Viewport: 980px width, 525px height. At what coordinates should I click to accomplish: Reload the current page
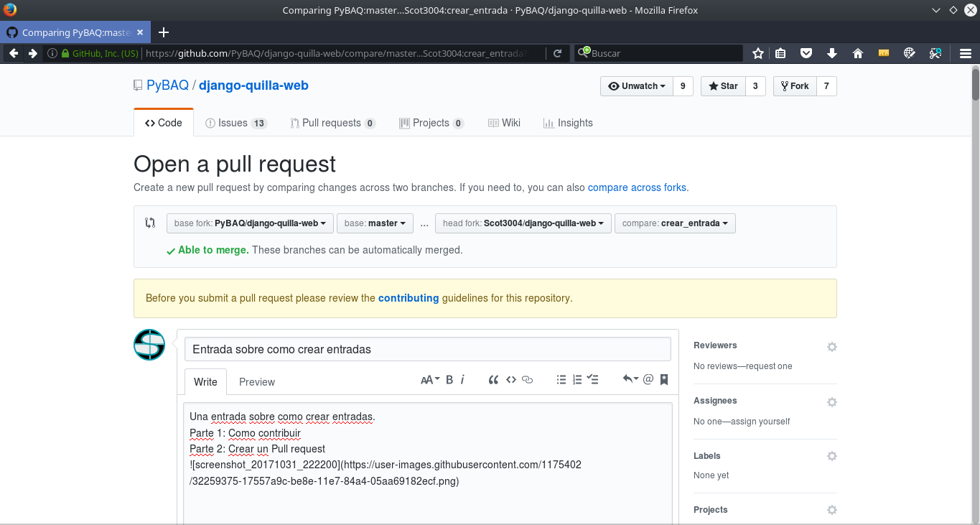point(557,53)
